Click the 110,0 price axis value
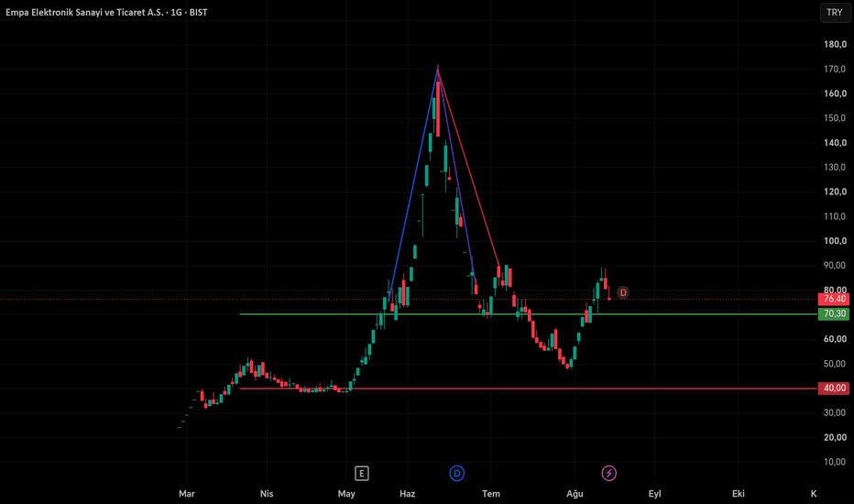This screenshot has width=854, height=504. point(835,216)
